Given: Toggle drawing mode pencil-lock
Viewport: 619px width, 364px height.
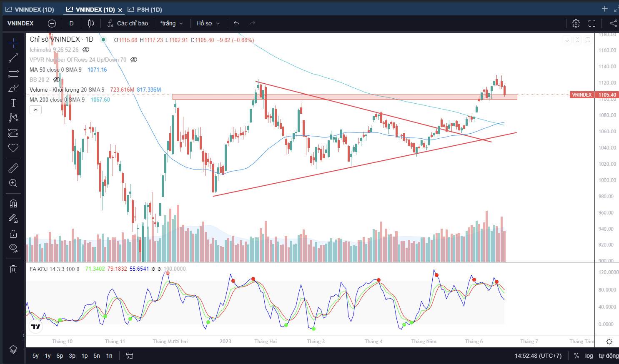Looking at the screenshot, I should [x=13, y=218].
